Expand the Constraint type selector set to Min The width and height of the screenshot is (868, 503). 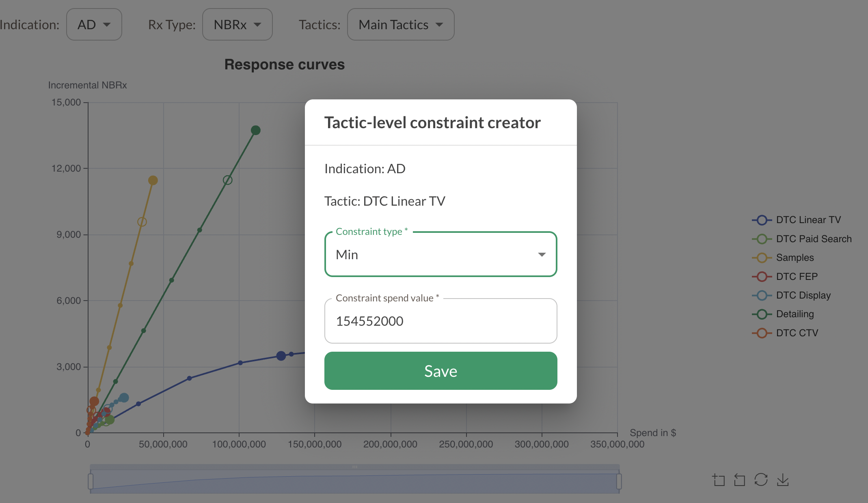[440, 254]
